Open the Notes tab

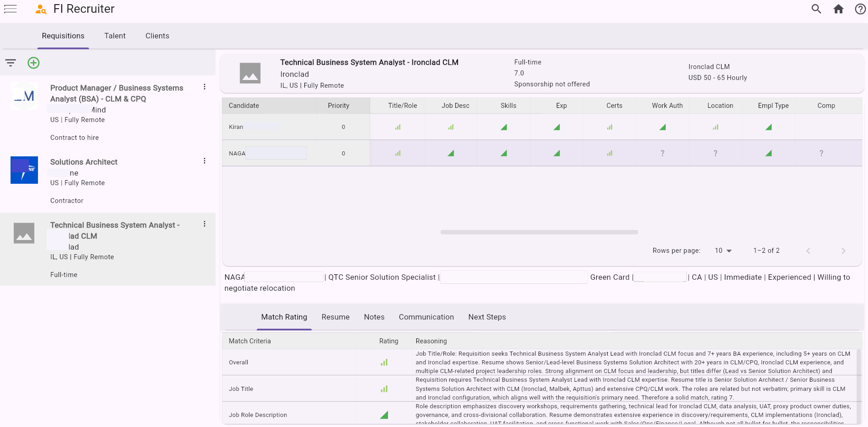(374, 317)
